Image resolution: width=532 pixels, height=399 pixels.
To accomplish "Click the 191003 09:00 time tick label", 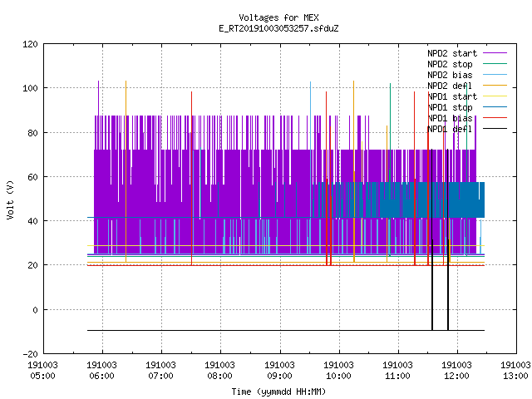I will [x=279, y=371].
